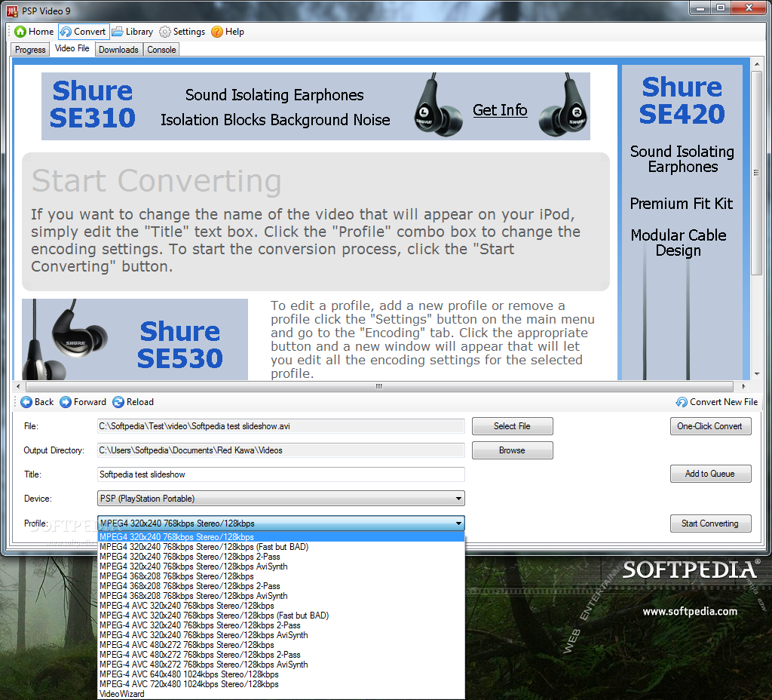Click the Convert New File icon
The image size is (772, 700).
point(682,402)
